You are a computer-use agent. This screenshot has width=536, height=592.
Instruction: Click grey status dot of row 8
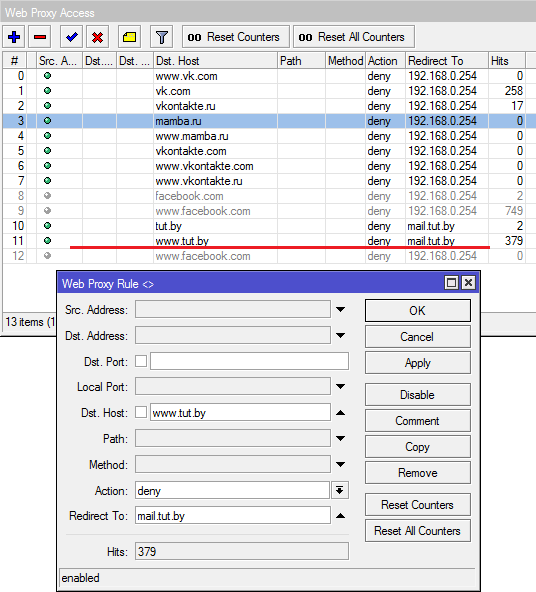[x=47, y=196]
